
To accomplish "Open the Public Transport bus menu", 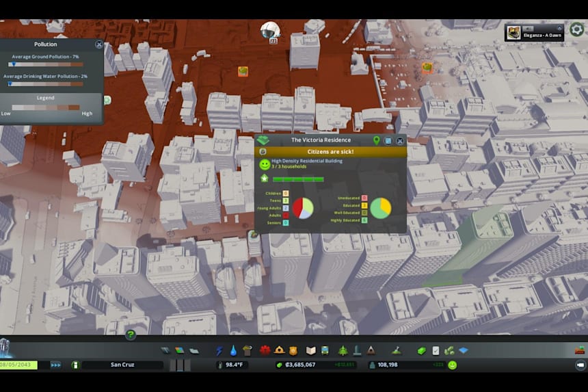I will click(325, 350).
